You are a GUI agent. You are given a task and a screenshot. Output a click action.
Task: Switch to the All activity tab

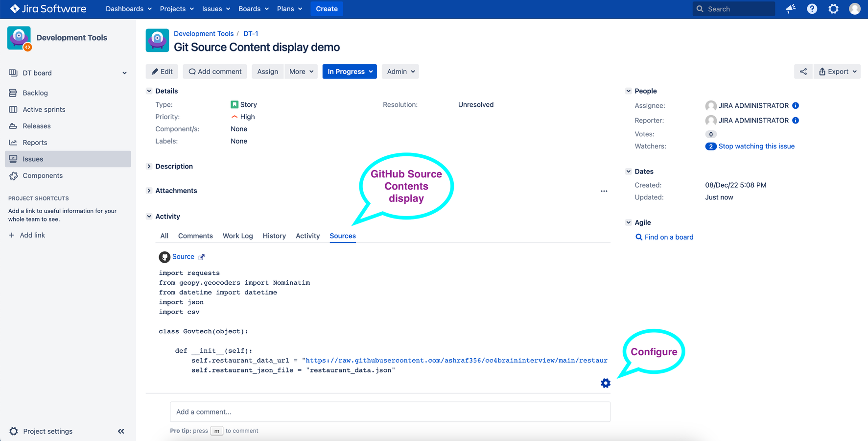(x=164, y=236)
